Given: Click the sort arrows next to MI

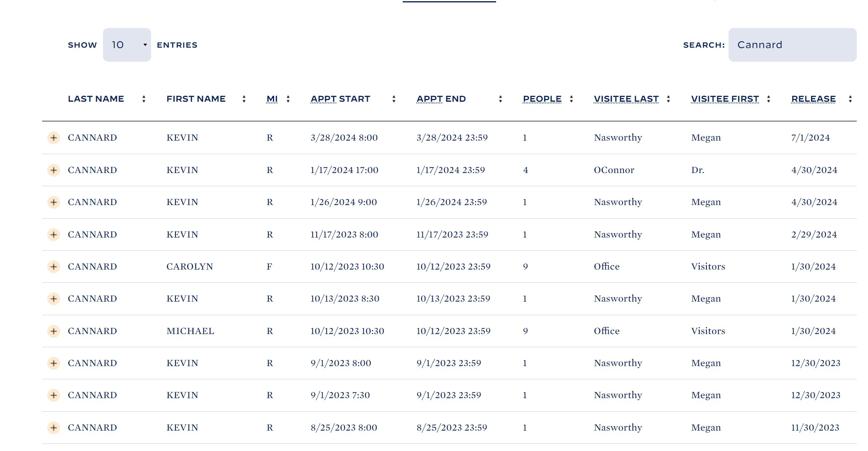Looking at the screenshot, I should pos(288,99).
